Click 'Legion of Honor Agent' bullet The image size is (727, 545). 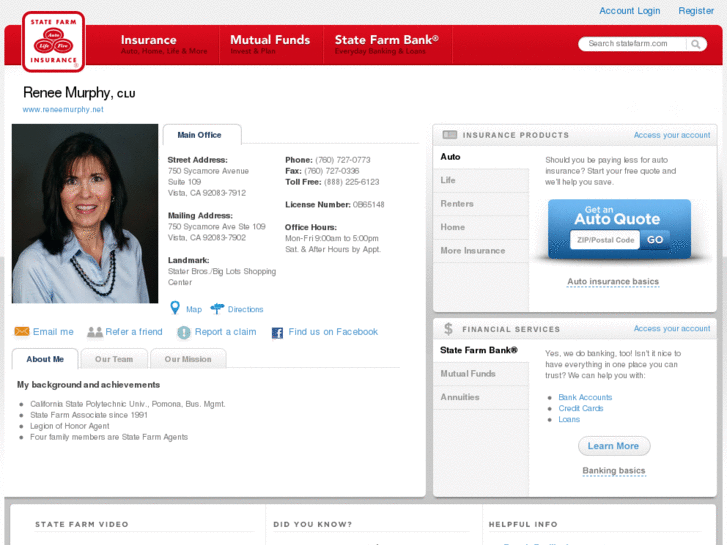70,426
